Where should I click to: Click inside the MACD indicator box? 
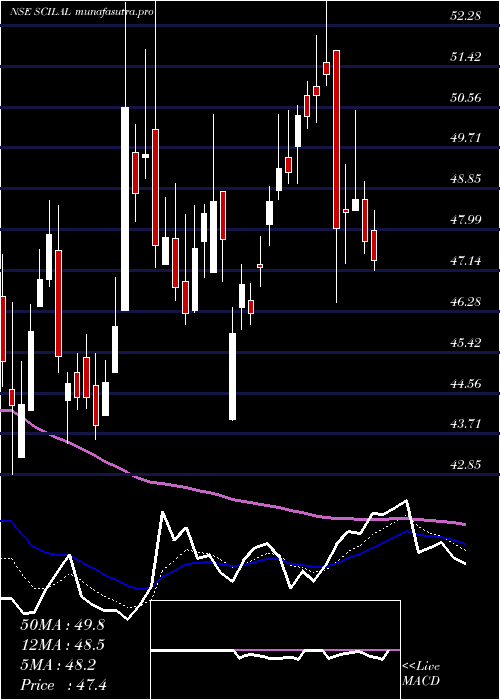coord(275,650)
